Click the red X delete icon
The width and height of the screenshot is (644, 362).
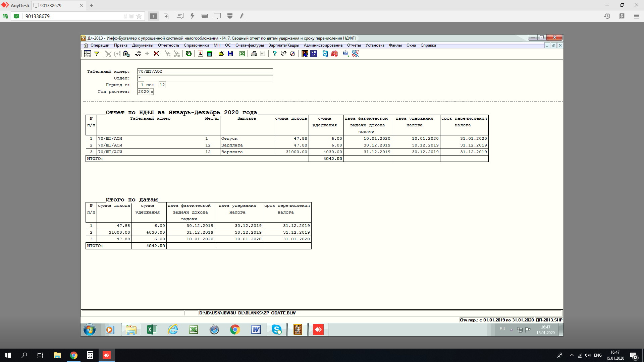click(x=156, y=54)
